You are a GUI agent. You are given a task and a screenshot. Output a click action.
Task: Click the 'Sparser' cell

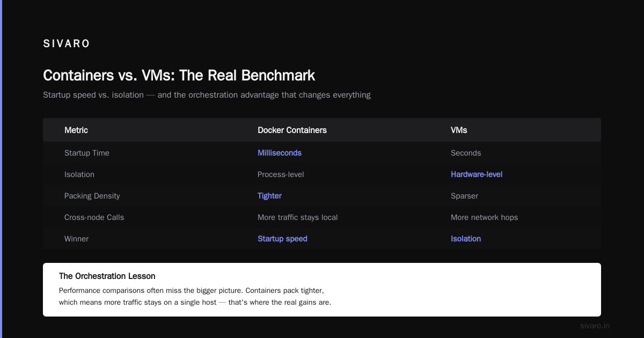pyautogui.click(x=464, y=196)
